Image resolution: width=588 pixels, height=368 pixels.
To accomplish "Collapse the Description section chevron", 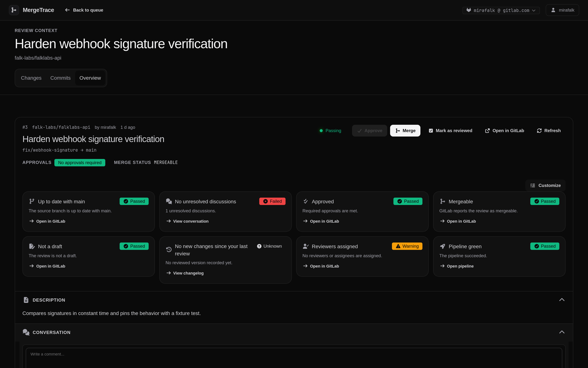I will point(562,300).
